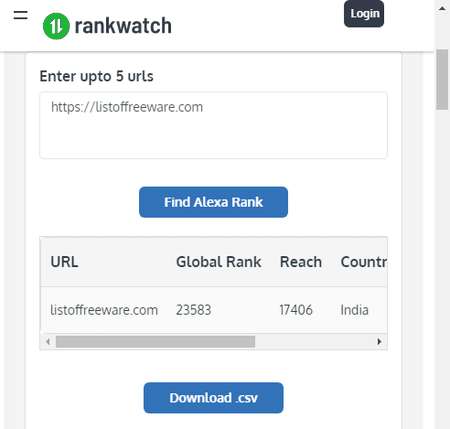The height and width of the screenshot is (429, 450).
Task: Click the 17406 reach value
Action: [x=296, y=310]
